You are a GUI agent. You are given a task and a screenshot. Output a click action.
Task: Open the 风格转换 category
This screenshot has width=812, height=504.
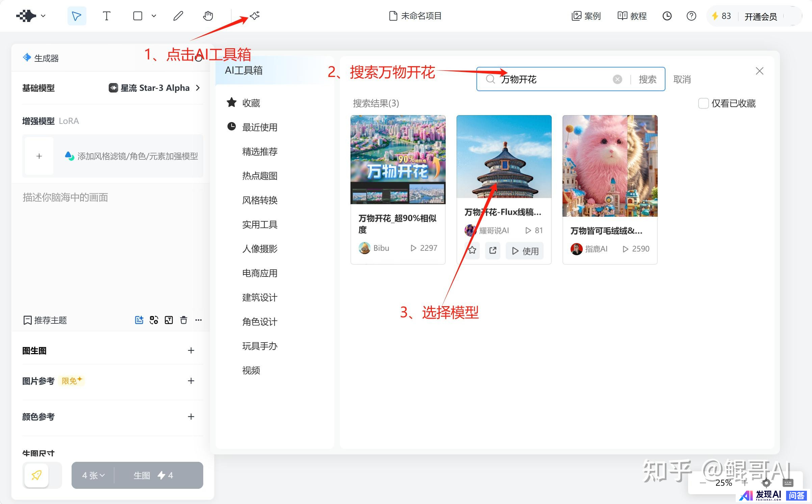pos(260,200)
